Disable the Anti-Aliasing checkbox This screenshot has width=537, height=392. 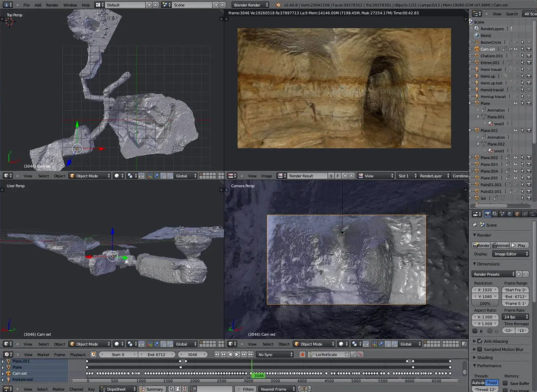pos(480,341)
